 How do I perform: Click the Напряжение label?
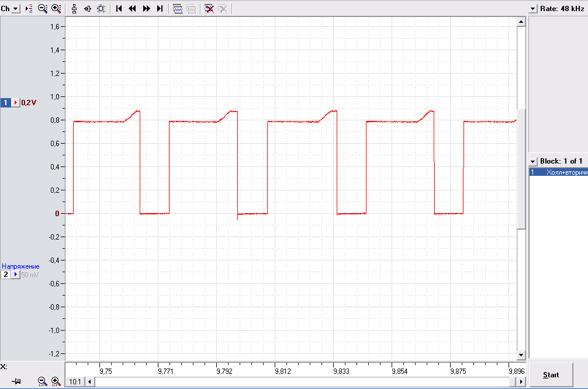point(20,266)
